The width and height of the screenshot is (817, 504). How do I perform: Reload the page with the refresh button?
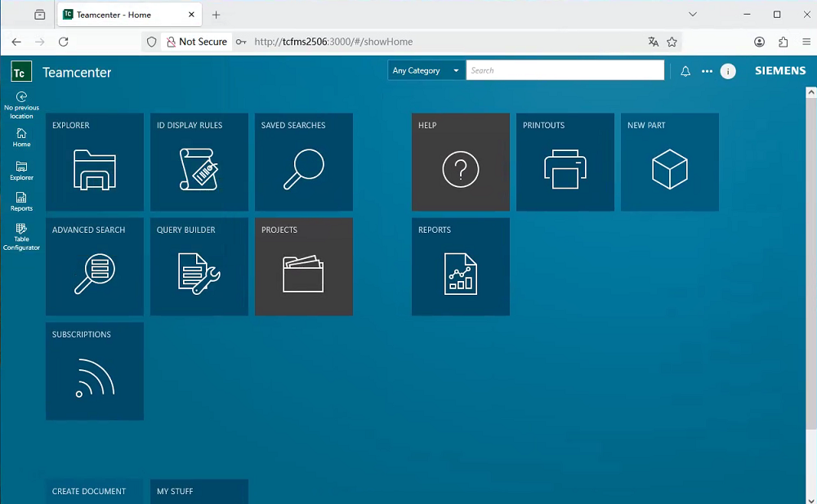tap(64, 42)
